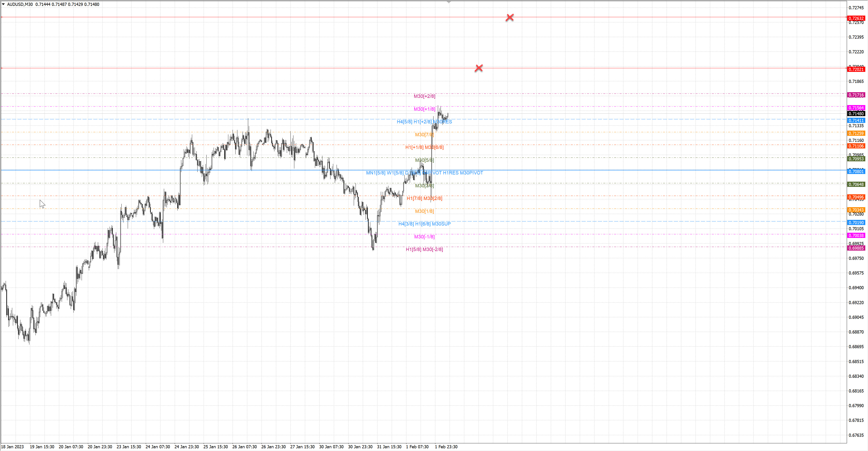The image size is (868, 451).
Task: Click the magenta 0.71716 price tag
Action: [x=856, y=95]
